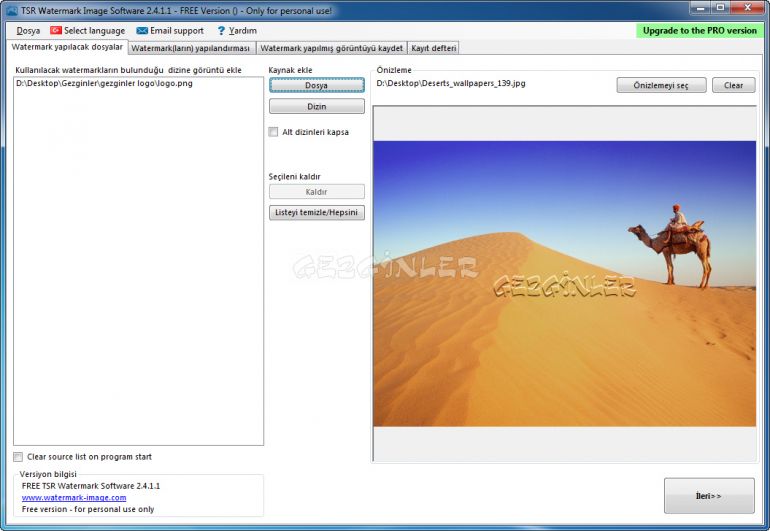Enable the Alt dizinleri kapsa checkbox
Viewport: 770px width, 531px height.
coord(274,132)
